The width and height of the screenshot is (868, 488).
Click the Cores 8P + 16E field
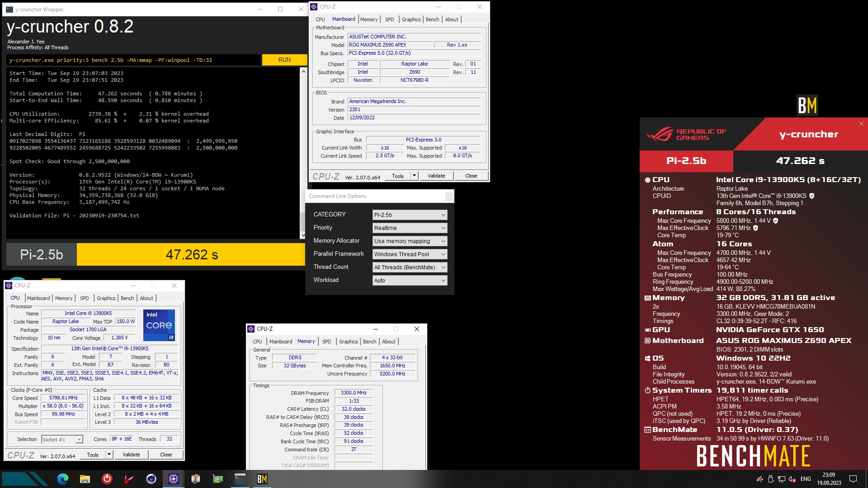pos(122,439)
